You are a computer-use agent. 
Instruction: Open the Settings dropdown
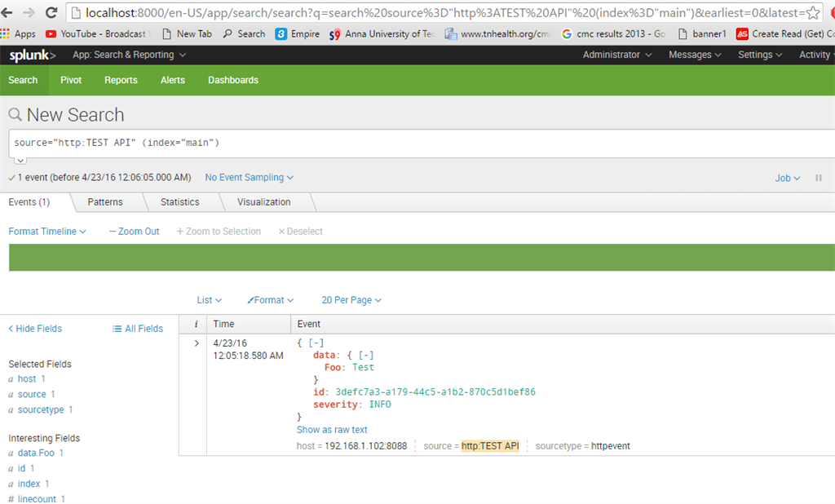click(x=760, y=55)
